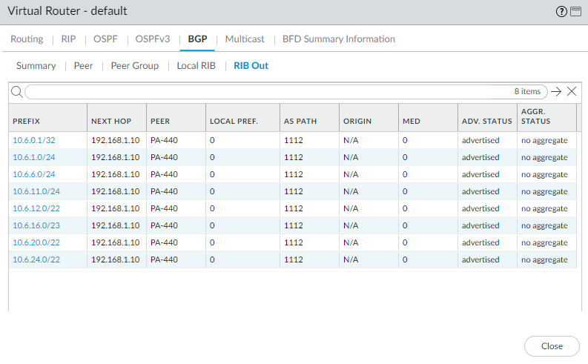The width and height of the screenshot is (588, 364).
Task: Switch to the Local RIB sub-tab
Action: pos(196,65)
